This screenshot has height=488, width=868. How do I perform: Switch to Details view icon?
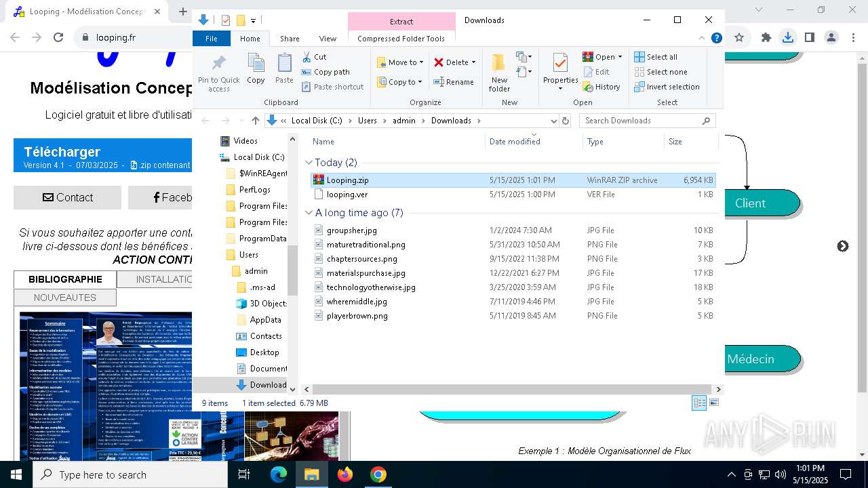tap(699, 403)
